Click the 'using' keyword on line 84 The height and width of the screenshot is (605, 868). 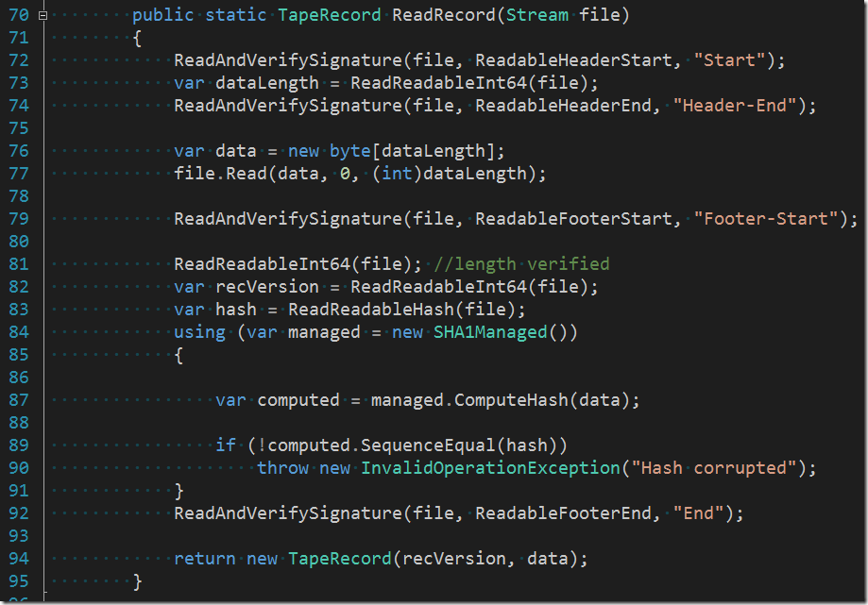pos(200,332)
